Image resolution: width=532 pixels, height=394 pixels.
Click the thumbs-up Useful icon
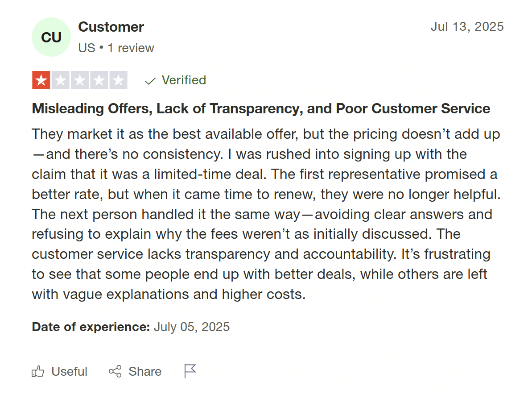38,371
